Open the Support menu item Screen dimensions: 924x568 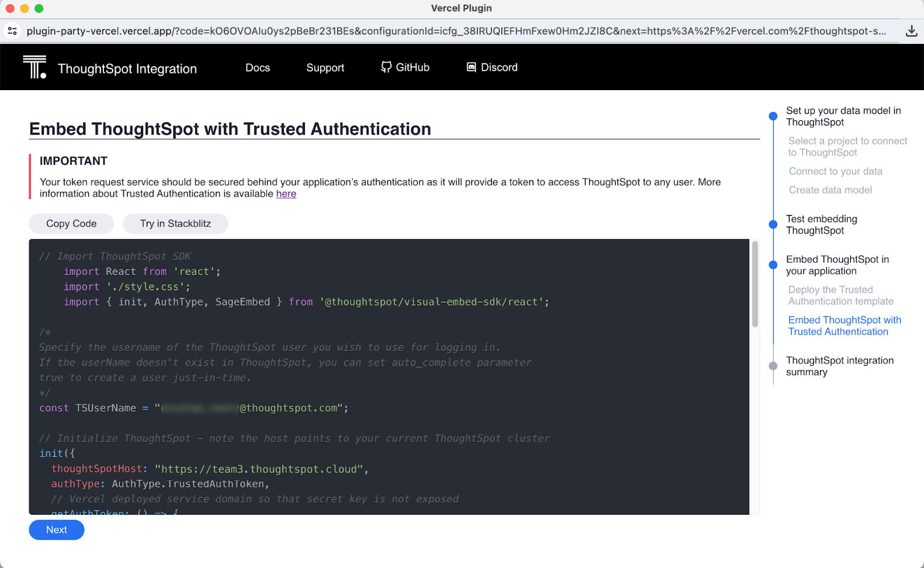(325, 68)
